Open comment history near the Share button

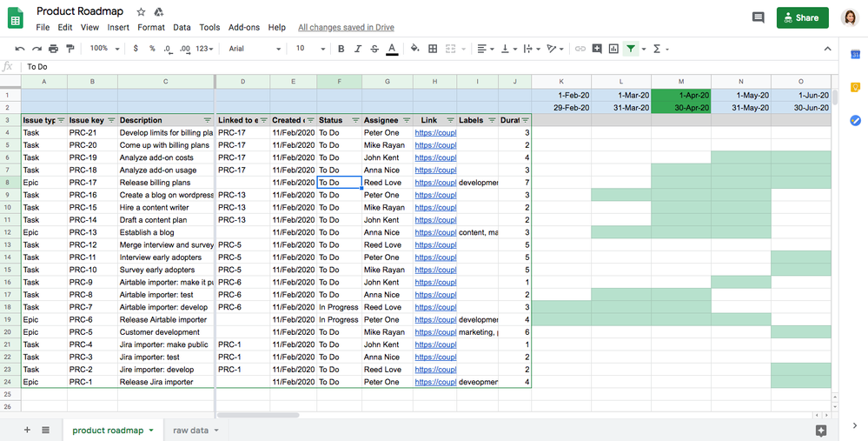click(758, 17)
